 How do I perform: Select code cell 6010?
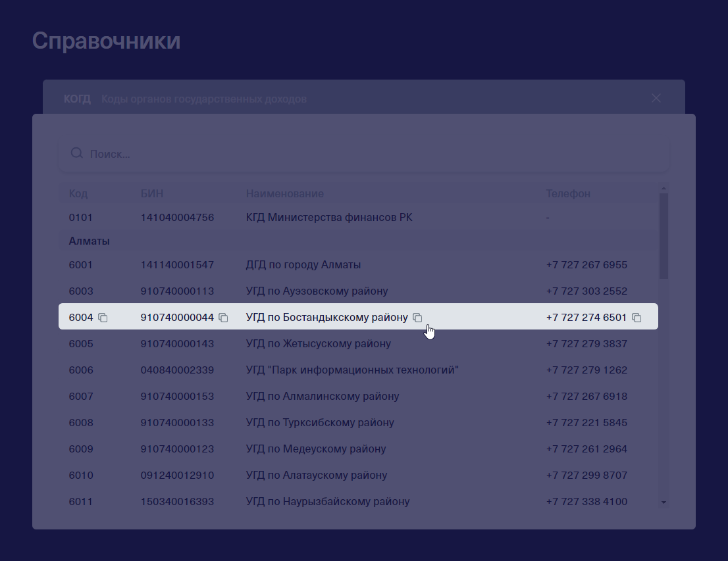click(x=81, y=475)
